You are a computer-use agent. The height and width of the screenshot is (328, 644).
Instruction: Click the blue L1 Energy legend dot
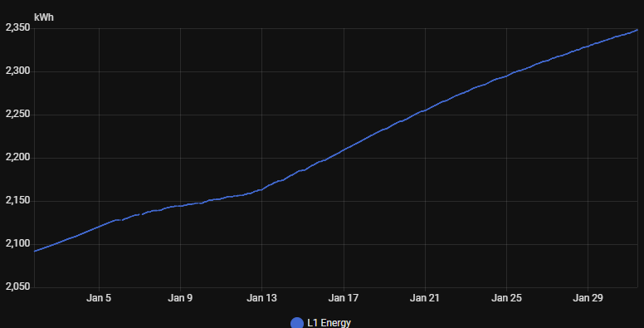coord(297,323)
